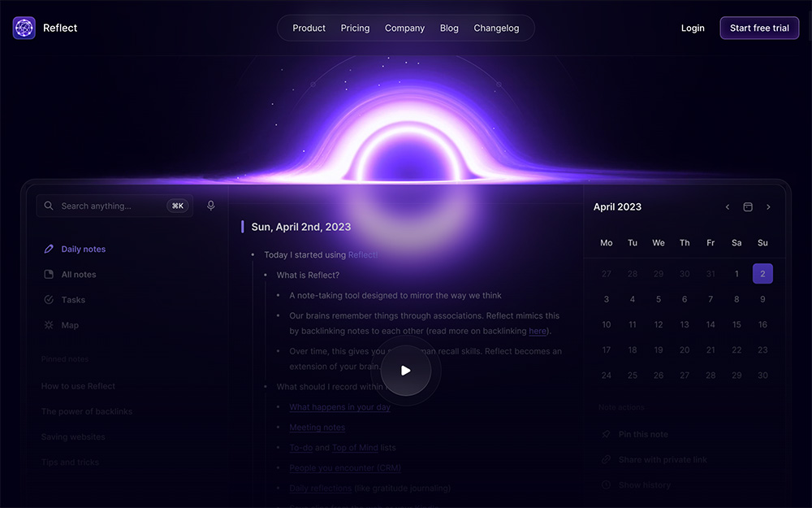Click the Reflect link in the note
The width and height of the screenshot is (812, 508).
[362, 254]
